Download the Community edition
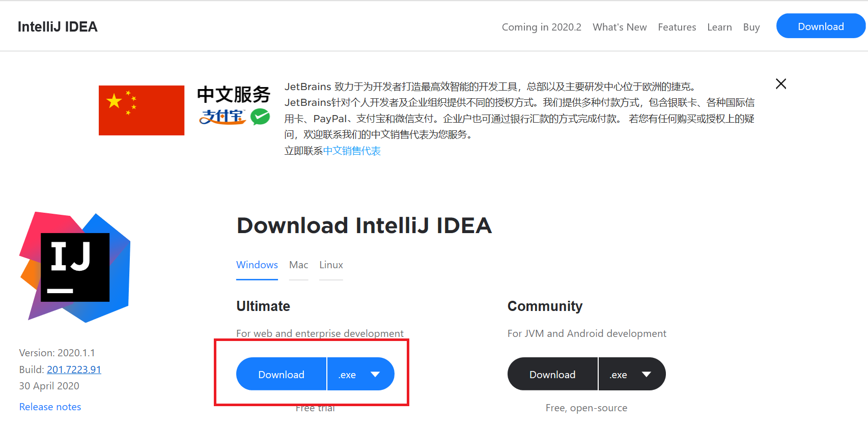868x426 pixels. tap(552, 374)
